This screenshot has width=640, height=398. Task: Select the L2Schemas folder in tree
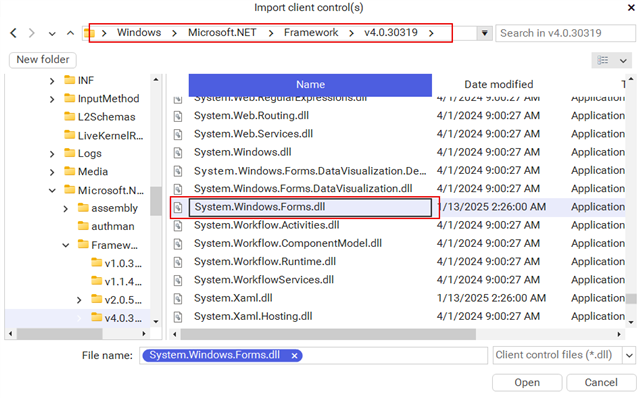[x=106, y=117]
